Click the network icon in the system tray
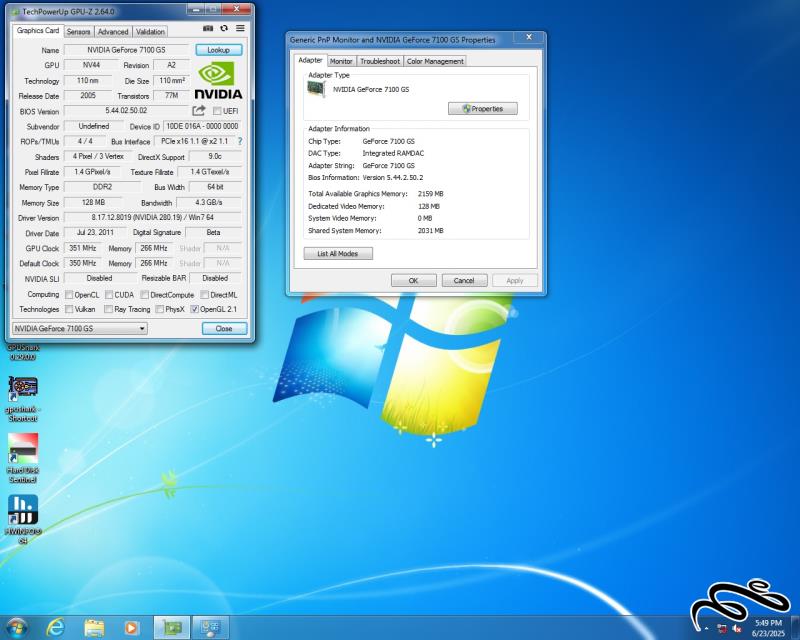This screenshot has width=800, height=640. click(x=721, y=629)
